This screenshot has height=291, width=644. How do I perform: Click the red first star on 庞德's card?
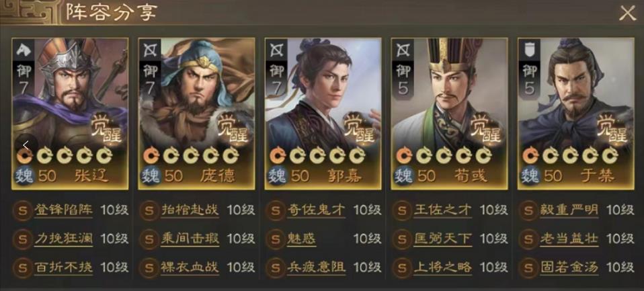pyautogui.click(x=151, y=155)
